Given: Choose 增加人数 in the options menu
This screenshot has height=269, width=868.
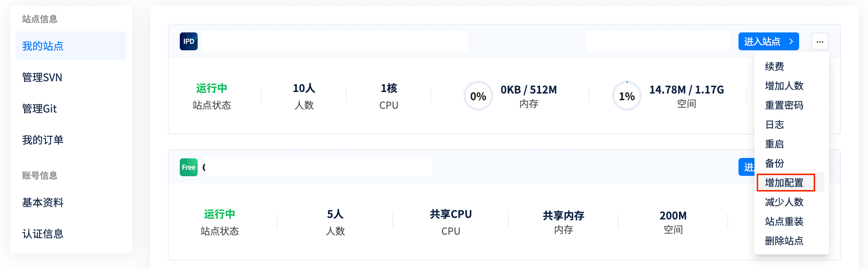Looking at the screenshot, I should click(784, 86).
